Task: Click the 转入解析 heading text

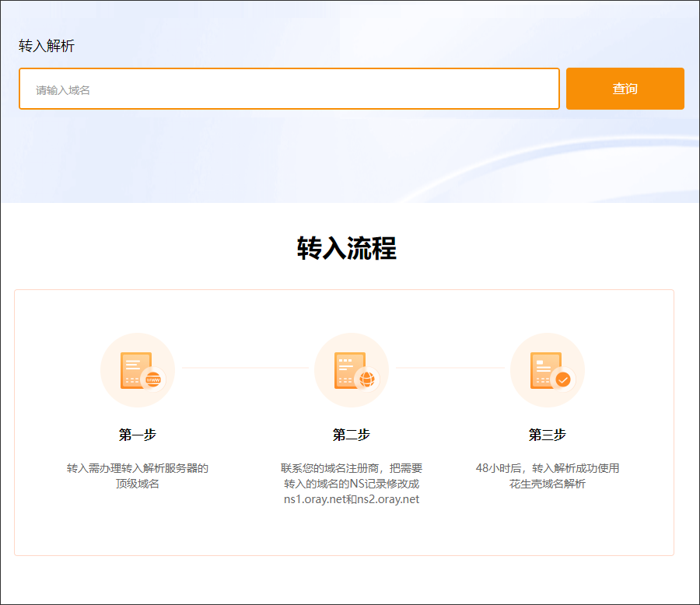Action: (x=47, y=46)
